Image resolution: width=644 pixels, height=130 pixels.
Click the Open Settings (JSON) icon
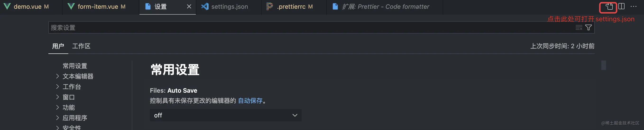pyautogui.click(x=609, y=7)
